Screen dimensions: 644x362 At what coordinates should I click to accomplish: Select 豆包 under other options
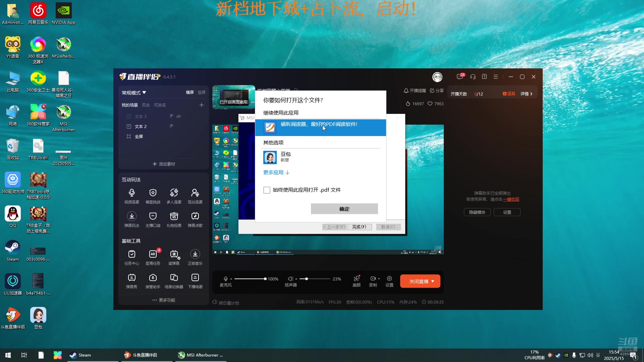(285, 157)
